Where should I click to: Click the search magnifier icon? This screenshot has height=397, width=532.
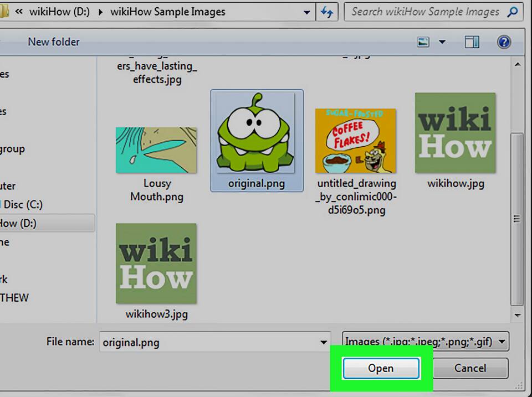point(513,12)
